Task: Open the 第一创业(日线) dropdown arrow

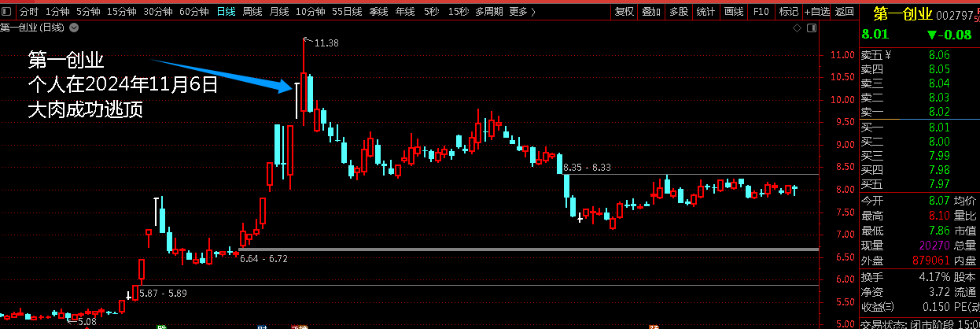Action: [74, 28]
